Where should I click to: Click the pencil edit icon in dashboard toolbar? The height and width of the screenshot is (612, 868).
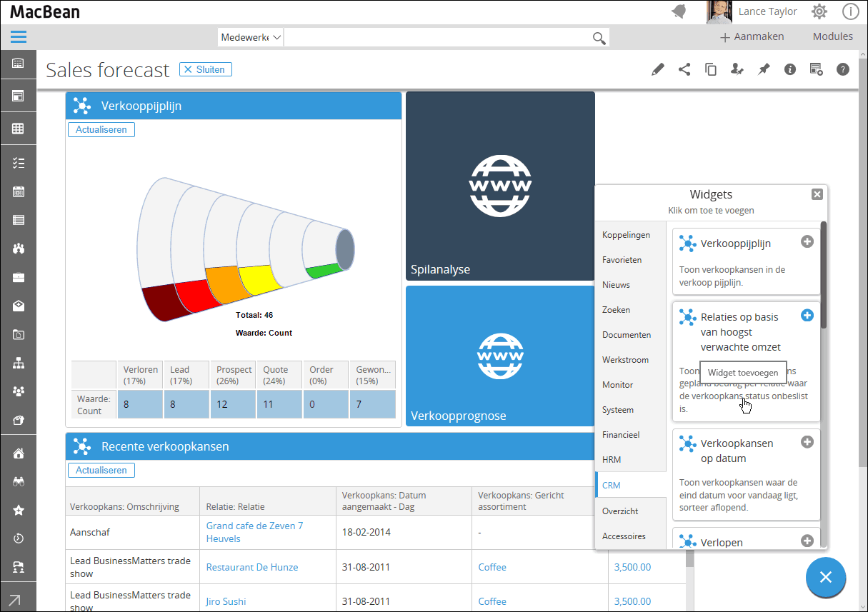(x=657, y=69)
